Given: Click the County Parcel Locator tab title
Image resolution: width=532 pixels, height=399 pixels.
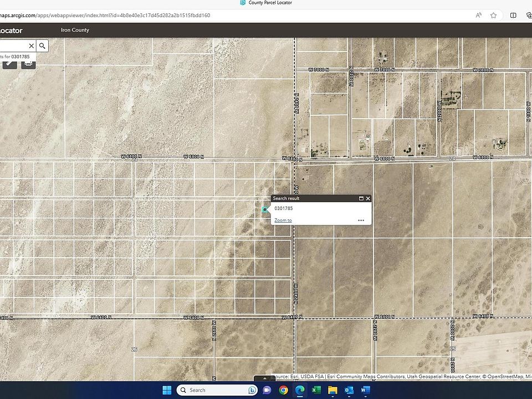Looking at the screenshot, I should tap(270, 3).
